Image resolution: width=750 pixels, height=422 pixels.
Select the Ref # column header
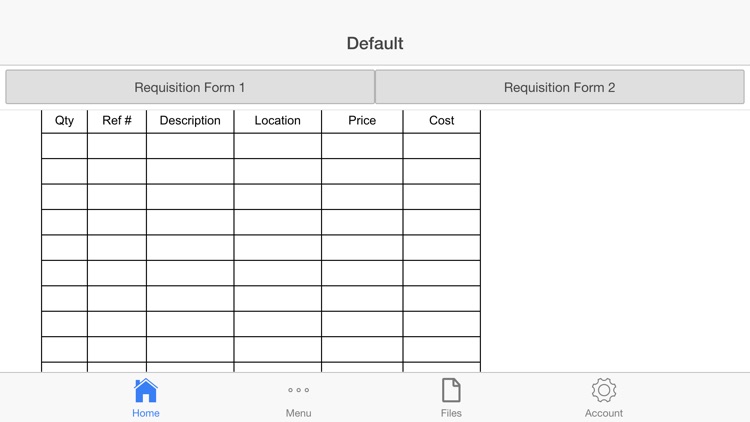[x=117, y=121]
